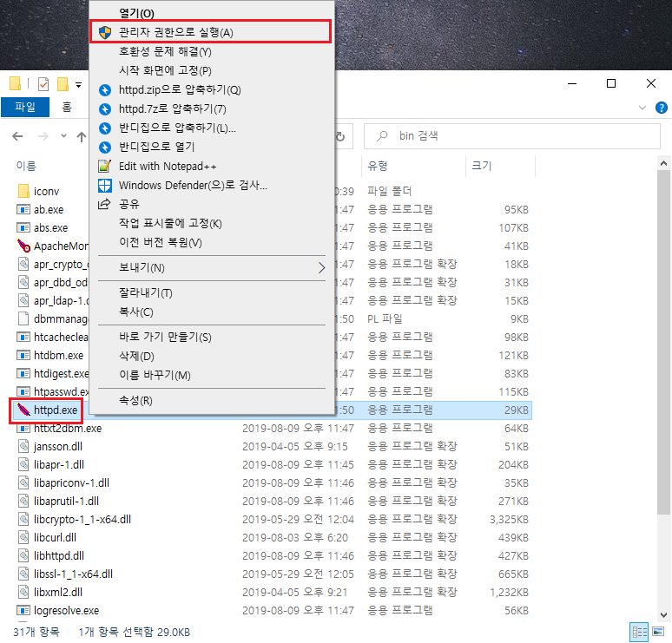Select libssl-1_1-x64.dll file
Image resolution: width=672 pixels, height=643 pixels.
[x=73, y=574]
